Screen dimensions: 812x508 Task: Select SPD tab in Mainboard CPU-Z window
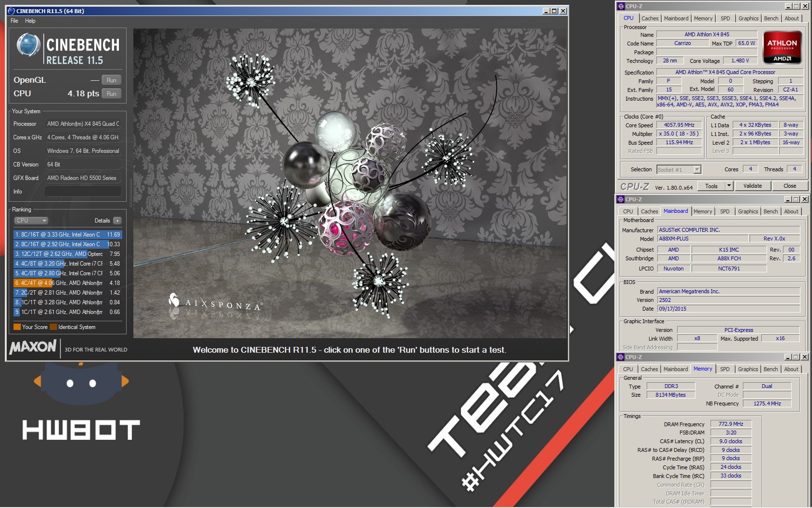[x=725, y=211]
